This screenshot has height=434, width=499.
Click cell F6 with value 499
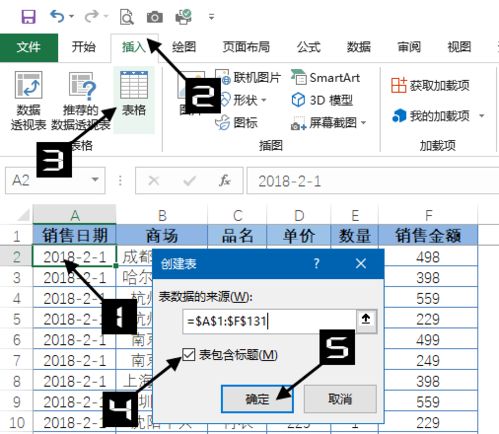click(431, 340)
